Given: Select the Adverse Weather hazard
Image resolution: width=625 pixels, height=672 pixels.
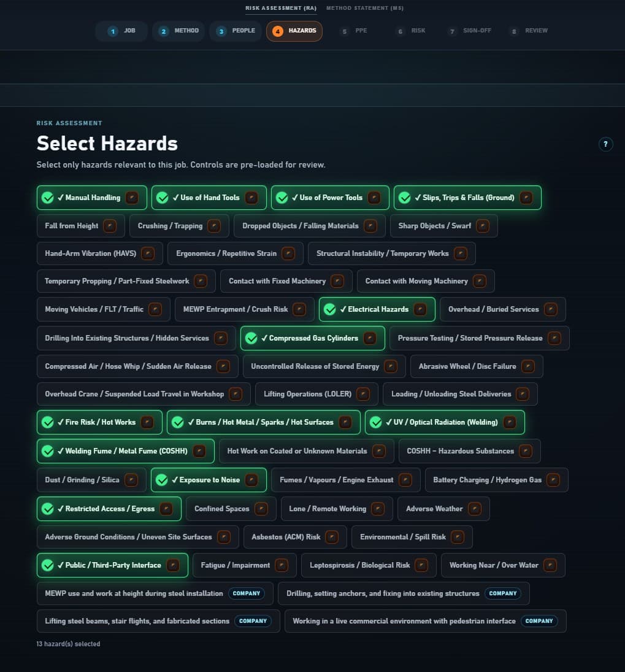Looking at the screenshot, I should point(443,509).
